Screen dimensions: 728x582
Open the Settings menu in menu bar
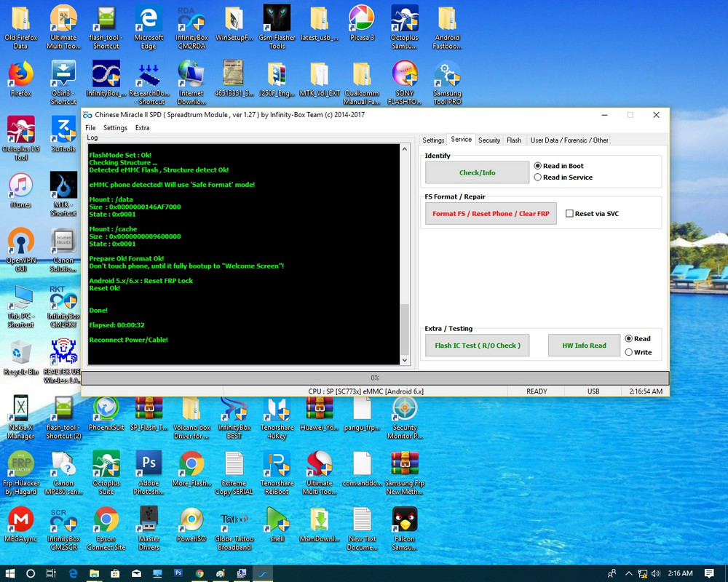(x=115, y=127)
